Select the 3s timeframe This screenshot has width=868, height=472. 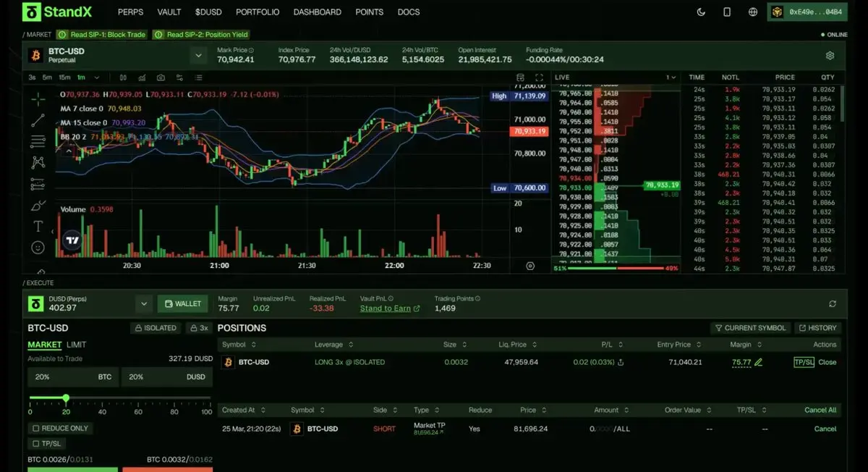click(x=32, y=77)
